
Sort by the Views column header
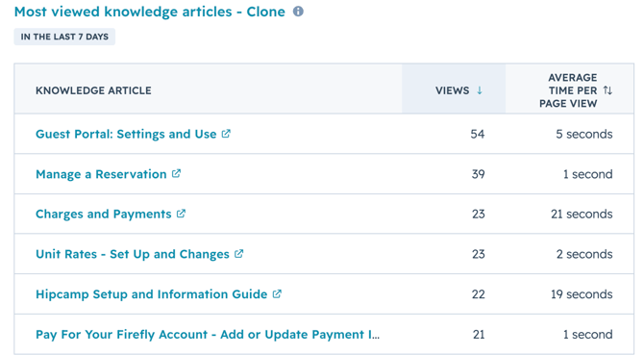click(454, 89)
